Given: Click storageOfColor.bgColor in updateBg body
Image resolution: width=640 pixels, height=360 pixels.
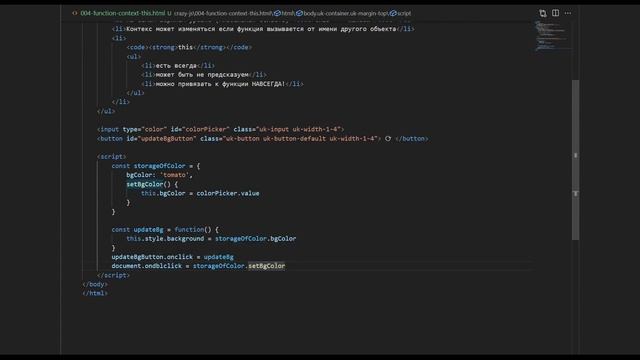Looking at the screenshot, I should click(256, 239).
